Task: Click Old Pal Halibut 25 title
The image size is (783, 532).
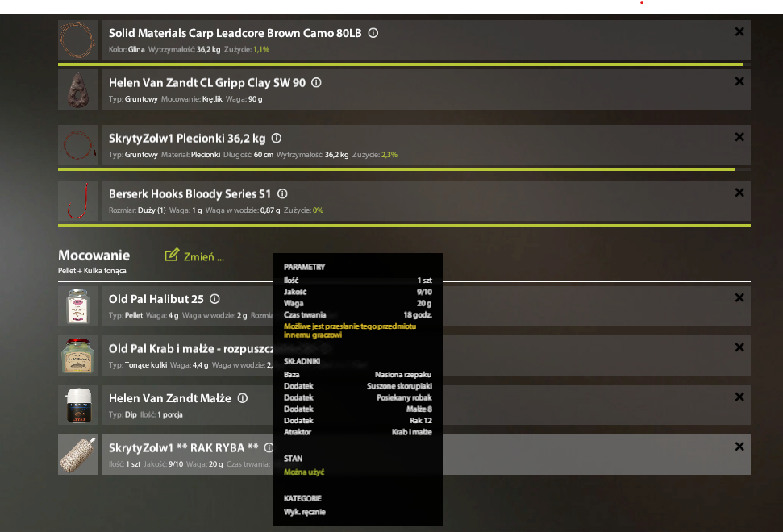Action: pos(156,299)
